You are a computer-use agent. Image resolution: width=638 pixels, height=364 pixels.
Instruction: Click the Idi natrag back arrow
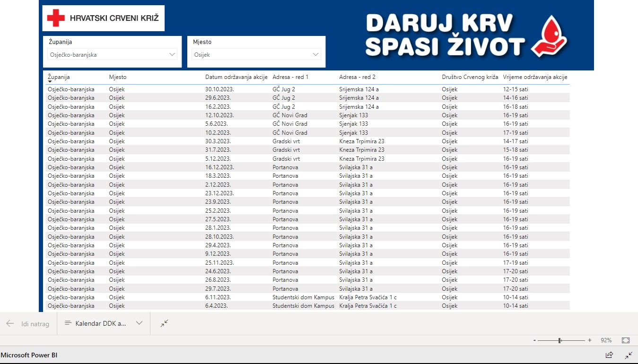point(10,324)
